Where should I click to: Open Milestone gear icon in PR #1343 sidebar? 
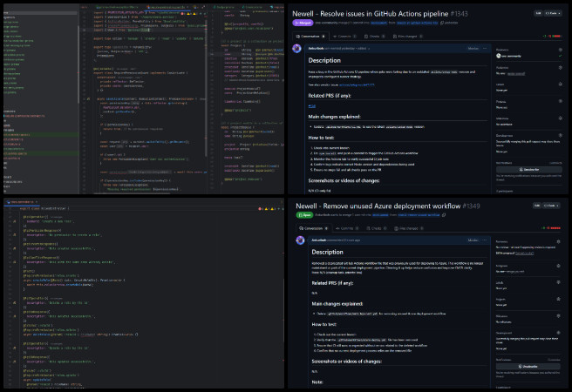point(561,118)
